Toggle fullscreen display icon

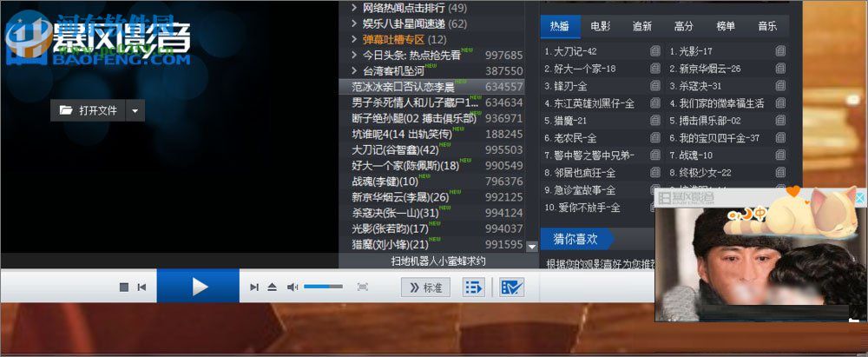tap(363, 287)
